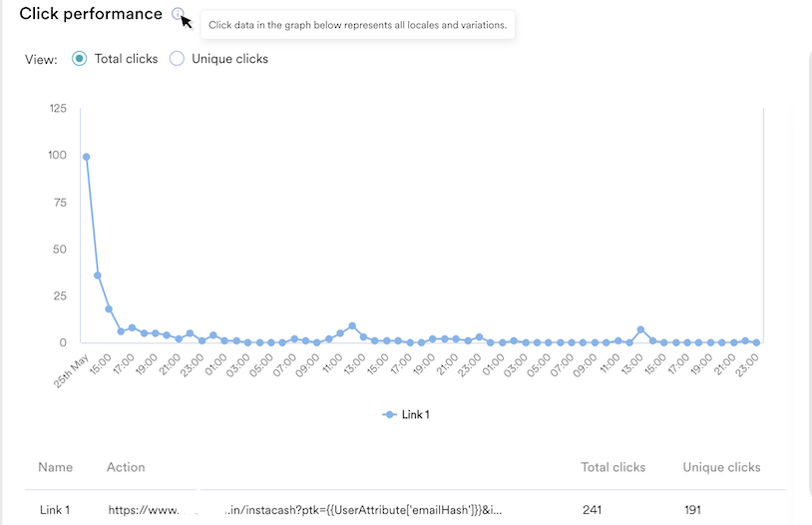
Task: Select the Total clicks radio button
Action: point(80,59)
